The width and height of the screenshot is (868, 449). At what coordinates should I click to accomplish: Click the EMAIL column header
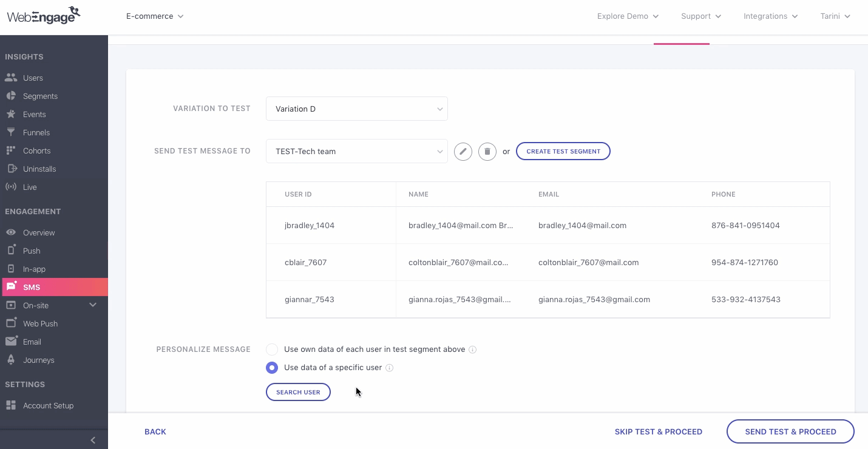549,194
